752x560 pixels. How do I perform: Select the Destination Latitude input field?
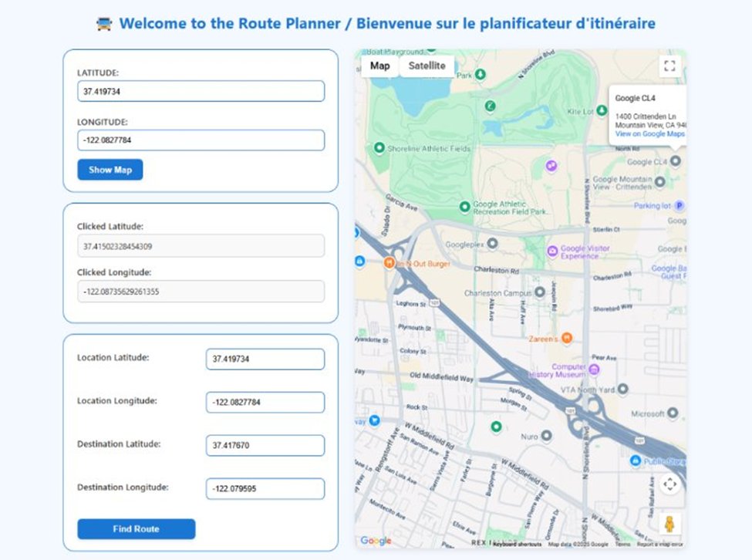coord(265,445)
